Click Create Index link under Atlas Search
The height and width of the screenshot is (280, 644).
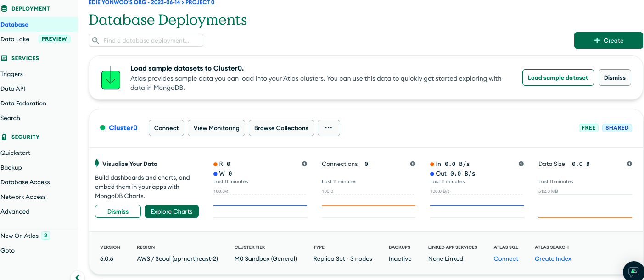(553, 258)
